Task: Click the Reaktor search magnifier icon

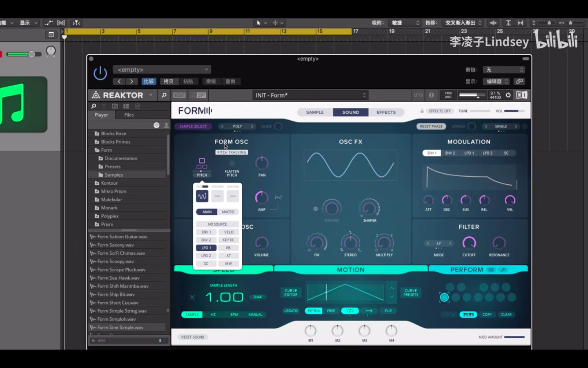Action: pyautogui.click(x=164, y=95)
